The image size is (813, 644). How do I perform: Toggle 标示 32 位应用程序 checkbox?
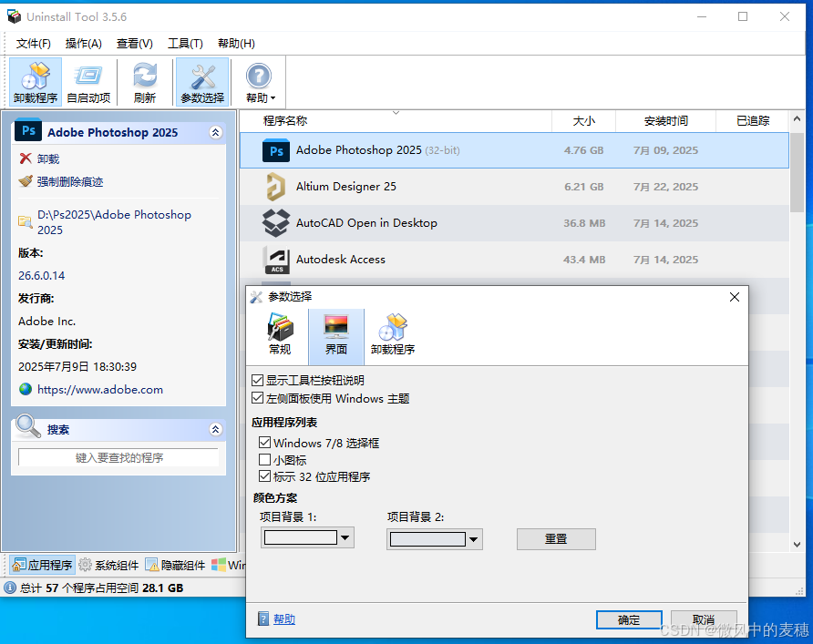coord(264,476)
